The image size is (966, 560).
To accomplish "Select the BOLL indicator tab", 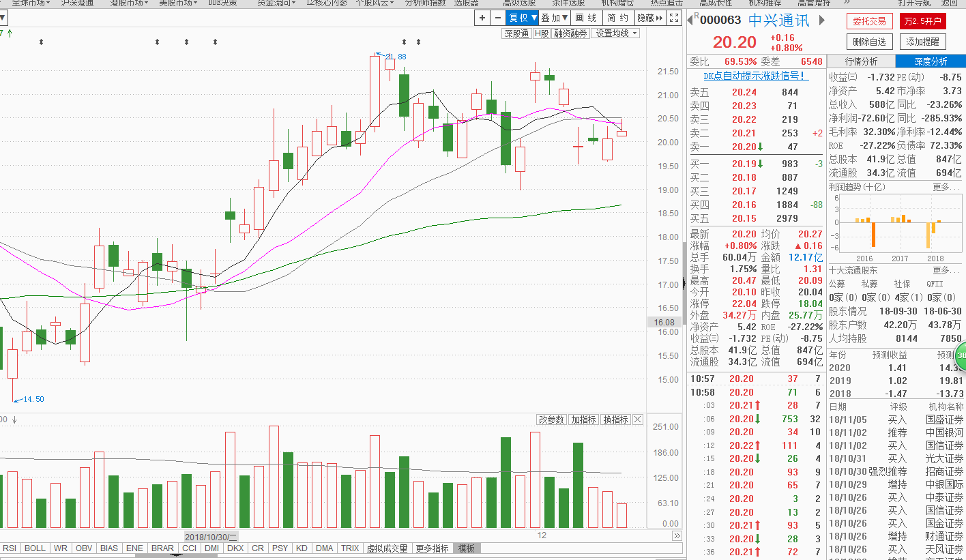I will click(35, 548).
